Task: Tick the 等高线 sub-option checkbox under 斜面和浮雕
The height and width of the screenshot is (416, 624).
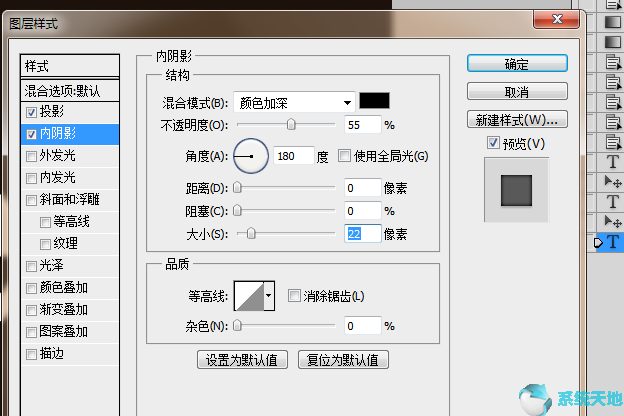Action: point(45,222)
